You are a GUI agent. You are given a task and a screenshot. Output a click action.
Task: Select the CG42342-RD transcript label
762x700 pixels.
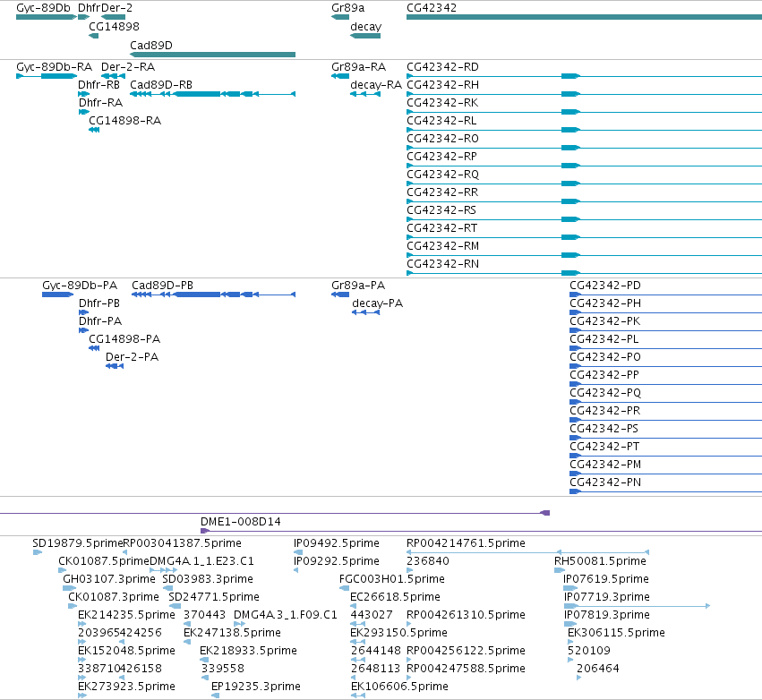442,67
